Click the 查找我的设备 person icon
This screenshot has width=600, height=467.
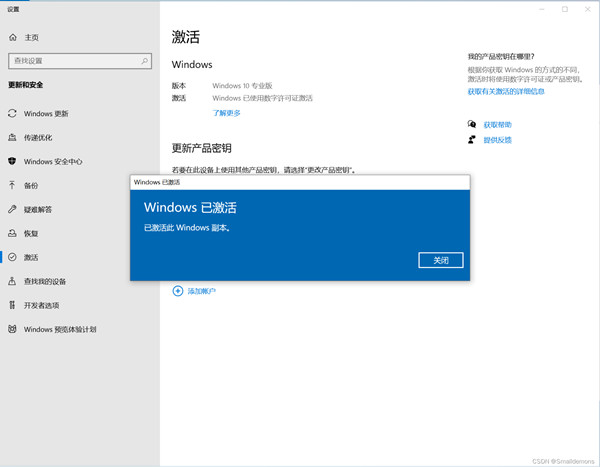tap(12, 281)
